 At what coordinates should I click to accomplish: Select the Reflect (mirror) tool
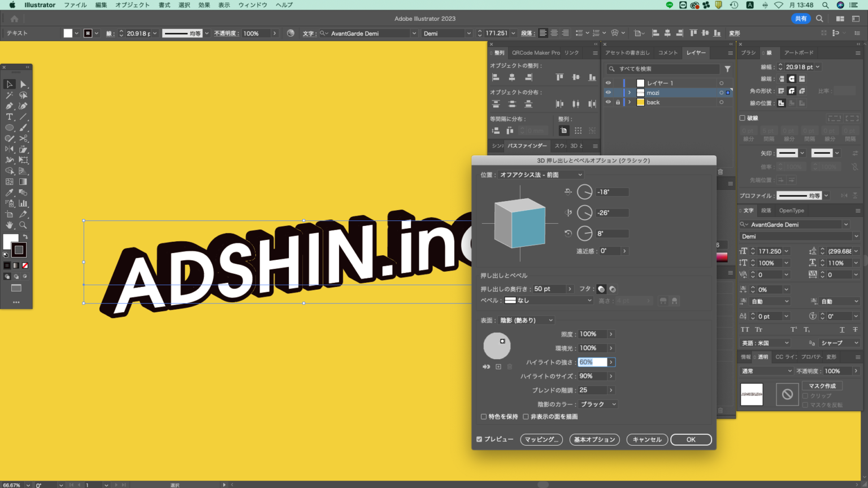10,149
